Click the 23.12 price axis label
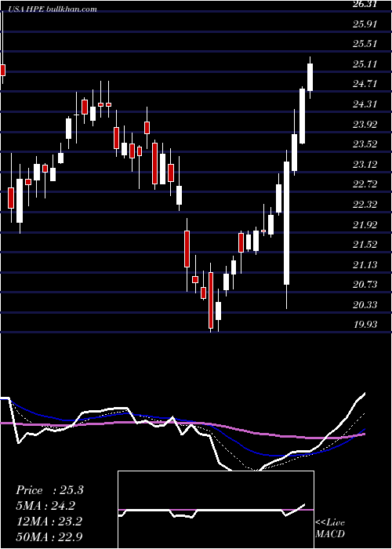392x549 pixels. 366,164
